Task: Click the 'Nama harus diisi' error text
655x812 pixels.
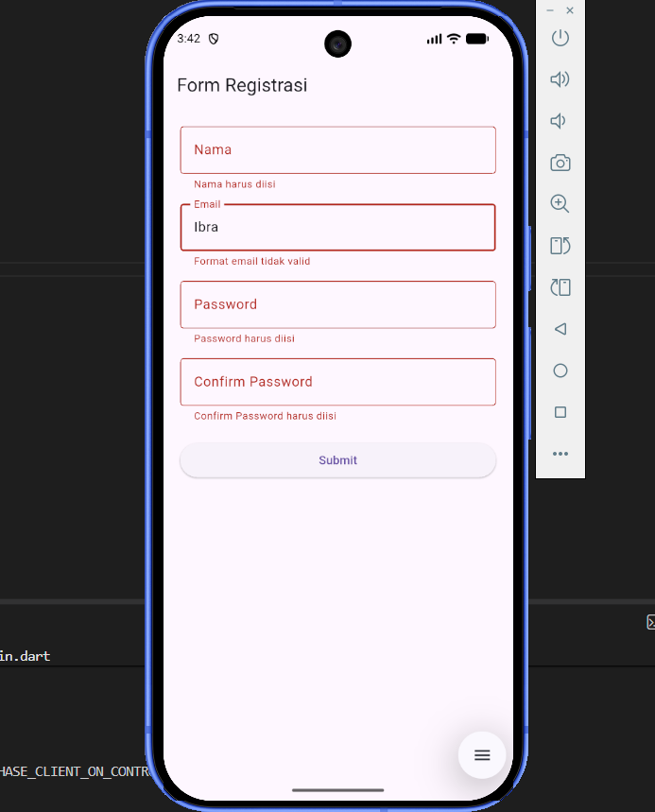Action: click(234, 183)
